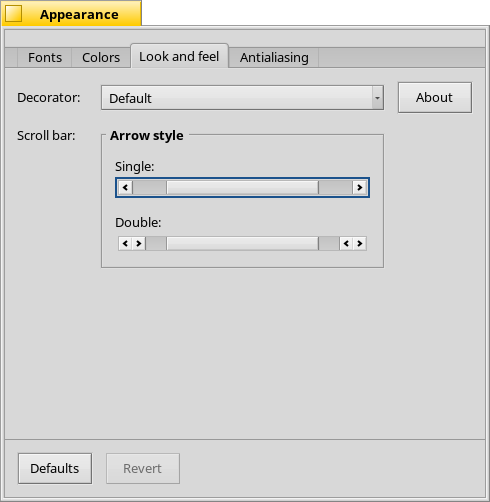The width and height of the screenshot is (490, 502).
Task: Click left arrow at Double scroll bar's far end
Action: pyautogui.click(x=346, y=243)
